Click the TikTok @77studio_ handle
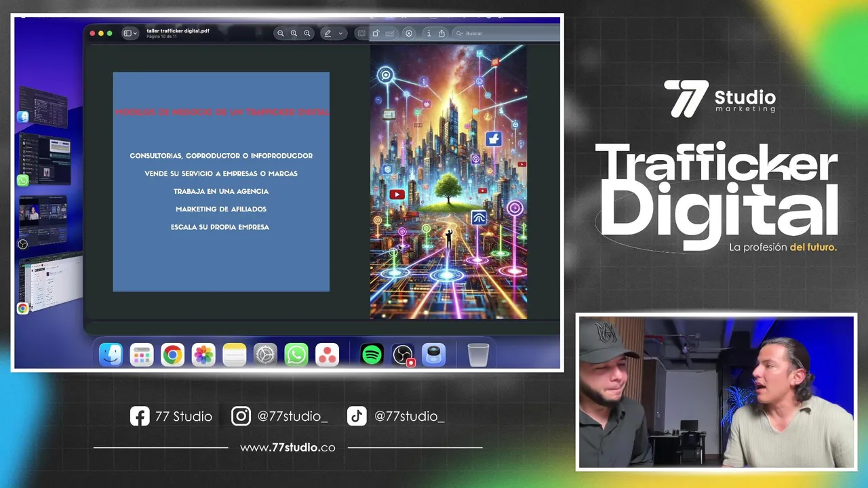 pos(396,416)
